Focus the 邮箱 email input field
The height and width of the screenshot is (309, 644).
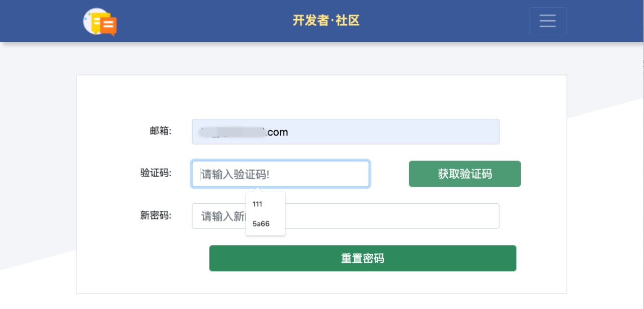346,132
